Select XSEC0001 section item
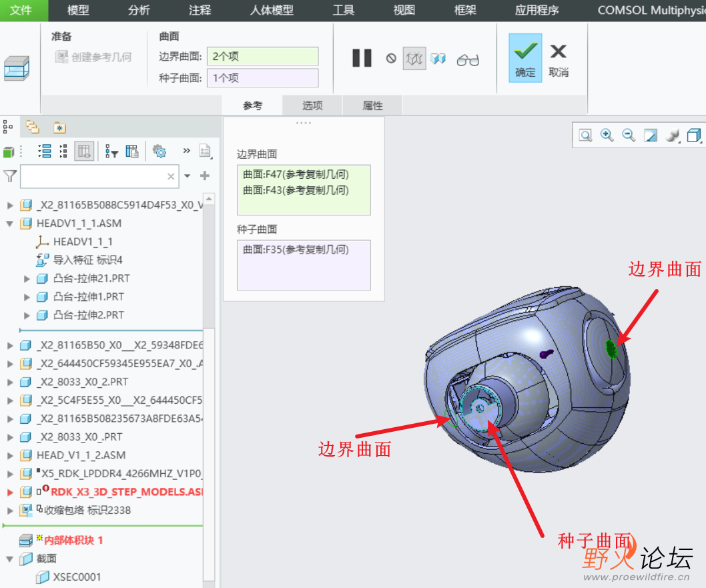This screenshot has width=706, height=588. (x=69, y=577)
